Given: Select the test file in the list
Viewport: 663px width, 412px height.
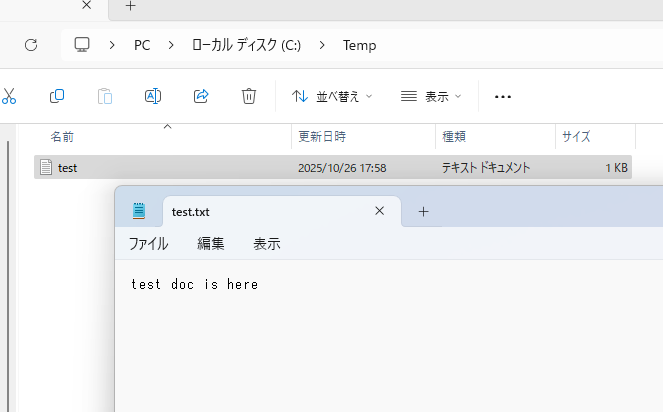Looking at the screenshot, I should pos(68,168).
